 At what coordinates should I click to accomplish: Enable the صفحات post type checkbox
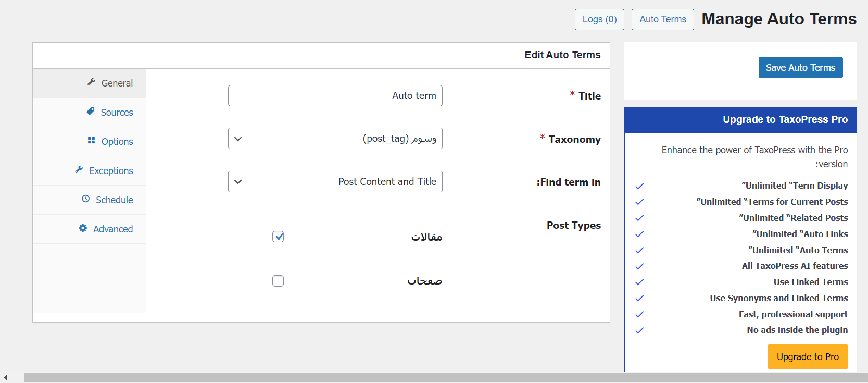coord(278,281)
